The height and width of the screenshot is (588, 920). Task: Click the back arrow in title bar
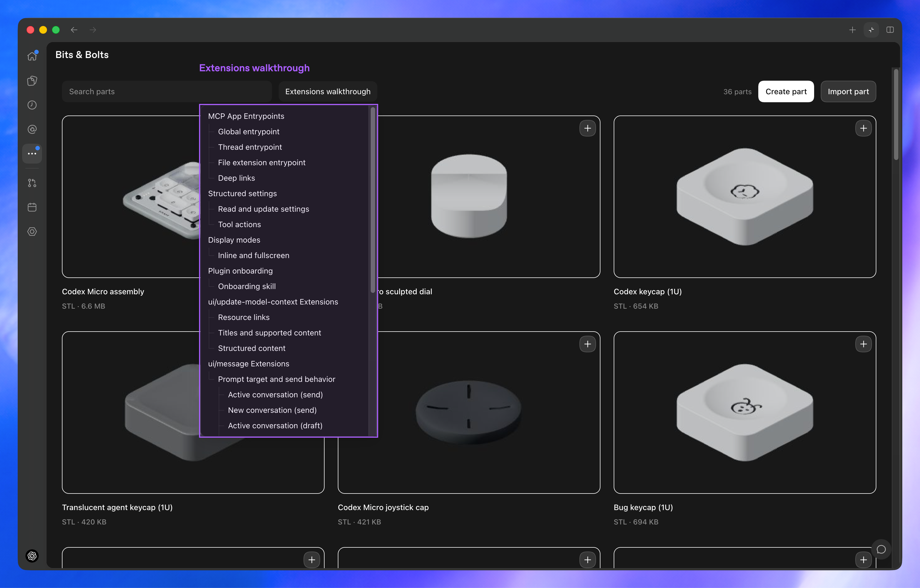[74, 30]
